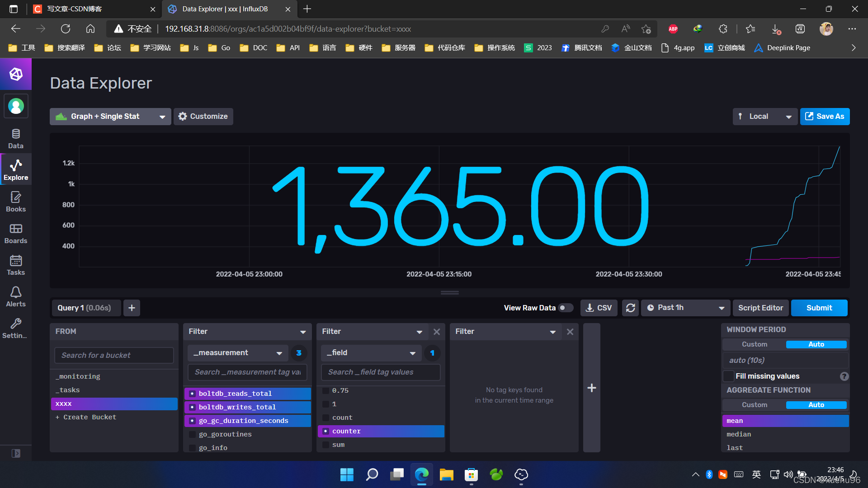Open the Data section in sidebar
This screenshot has height=488, width=868.
click(x=16, y=138)
